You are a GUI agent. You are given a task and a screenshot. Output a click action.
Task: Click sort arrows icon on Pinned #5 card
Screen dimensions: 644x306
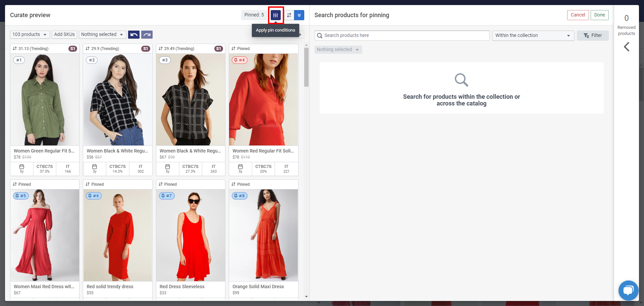(15, 184)
